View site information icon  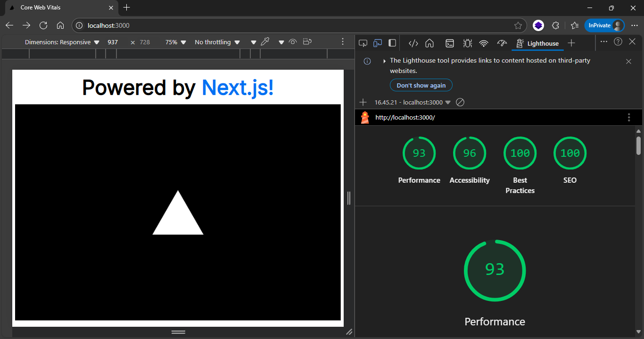(80, 25)
